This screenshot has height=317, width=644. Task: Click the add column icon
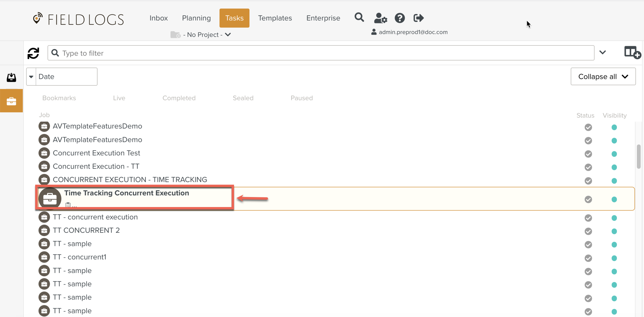[x=632, y=53]
